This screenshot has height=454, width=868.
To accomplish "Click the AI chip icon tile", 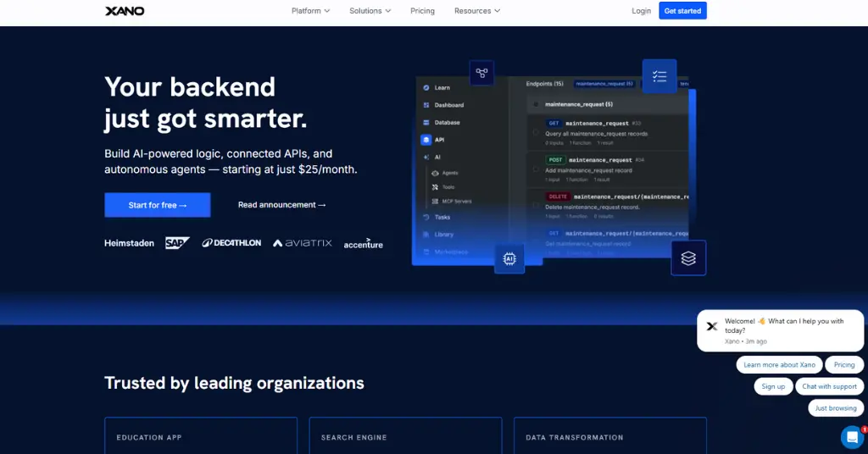I will click(509, 258).
